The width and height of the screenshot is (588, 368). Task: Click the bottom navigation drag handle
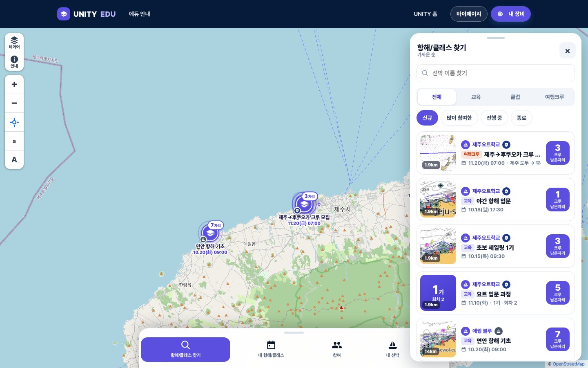[294, 332]
